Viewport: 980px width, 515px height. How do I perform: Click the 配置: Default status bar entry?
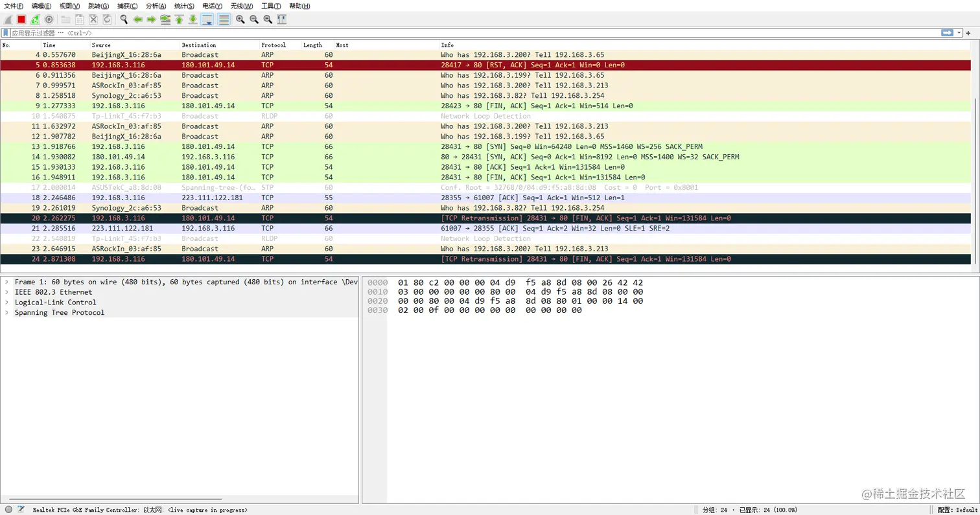957,510
